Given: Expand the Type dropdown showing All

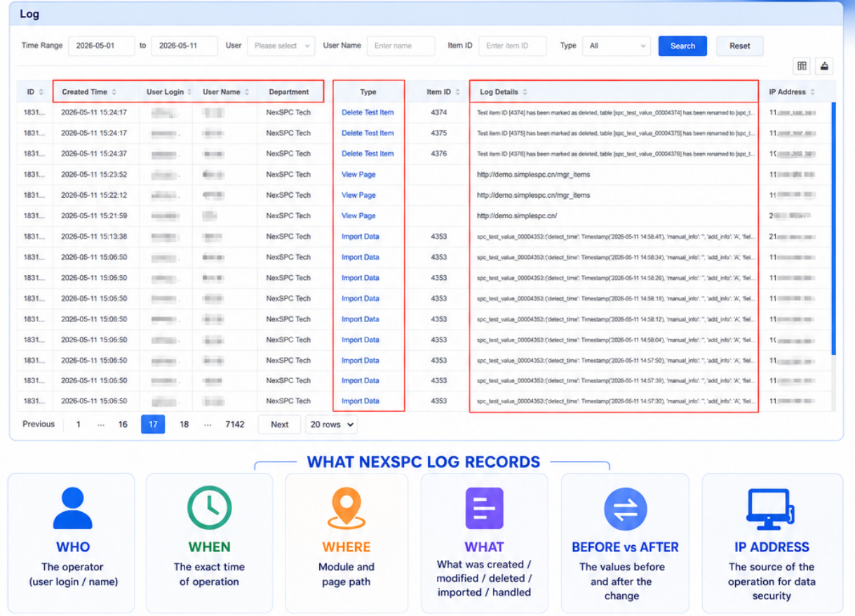Looking at the screenshot, I should coord(617,46).
